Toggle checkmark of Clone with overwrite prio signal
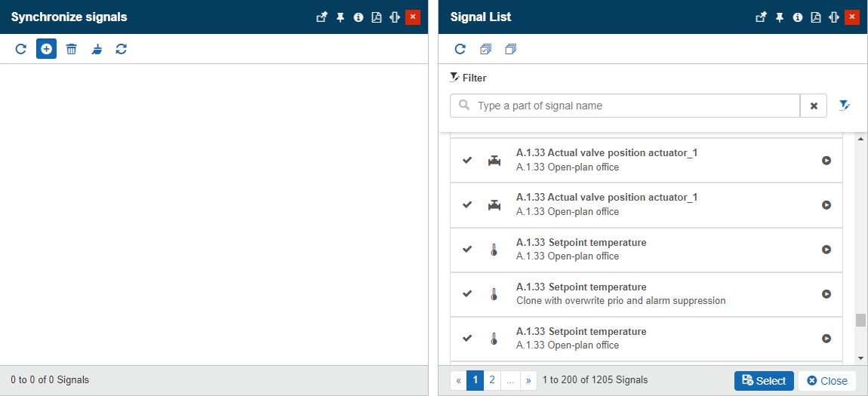Screen dimensions: 868x396 pos(467,293)
